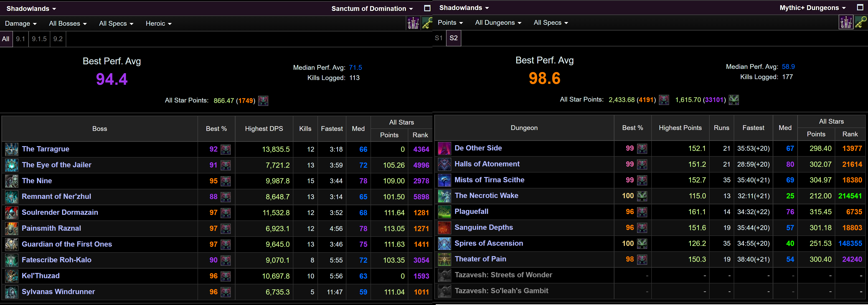Open the Heroic difficulty dropdown
Viewport: 868px width, 305px height.
[x=159, y=23]
